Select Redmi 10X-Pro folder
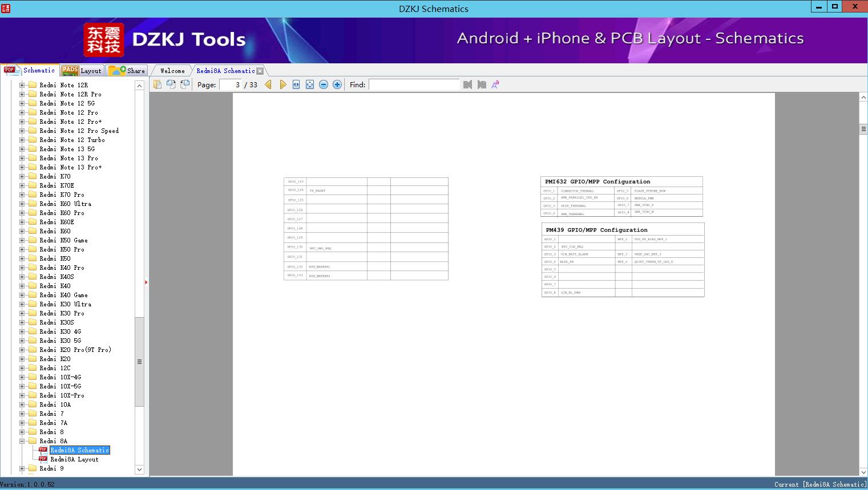Viewport: 868px width, 490px height. tap(62, 395)
